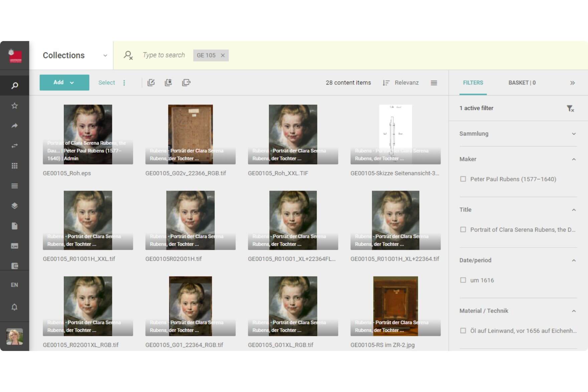588x392 pixels.
Task: Click the 28 content items count text
Action: click(x=348, y=82)
